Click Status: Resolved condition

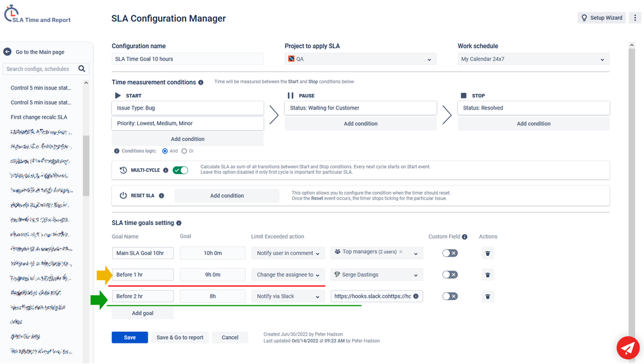534,108
